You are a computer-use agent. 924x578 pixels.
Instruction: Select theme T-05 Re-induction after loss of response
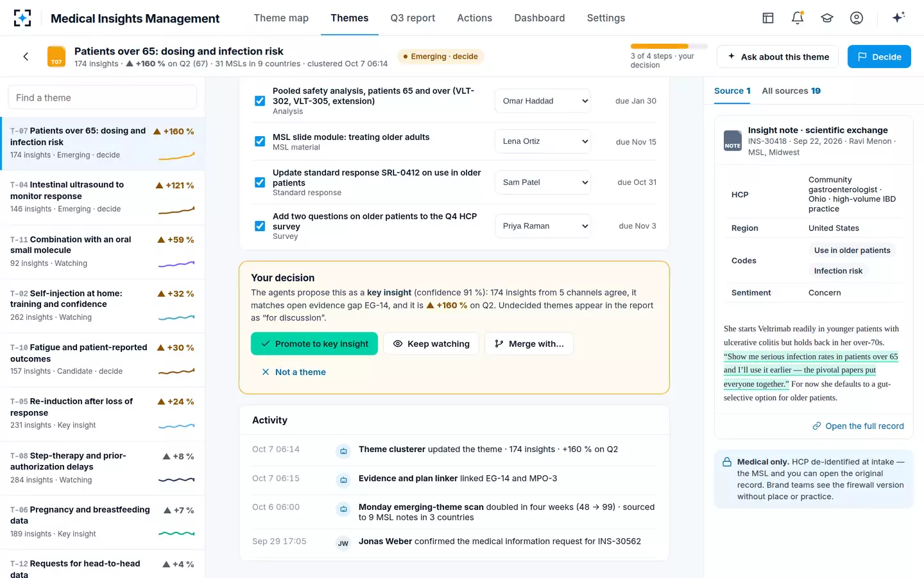[103, 413]
